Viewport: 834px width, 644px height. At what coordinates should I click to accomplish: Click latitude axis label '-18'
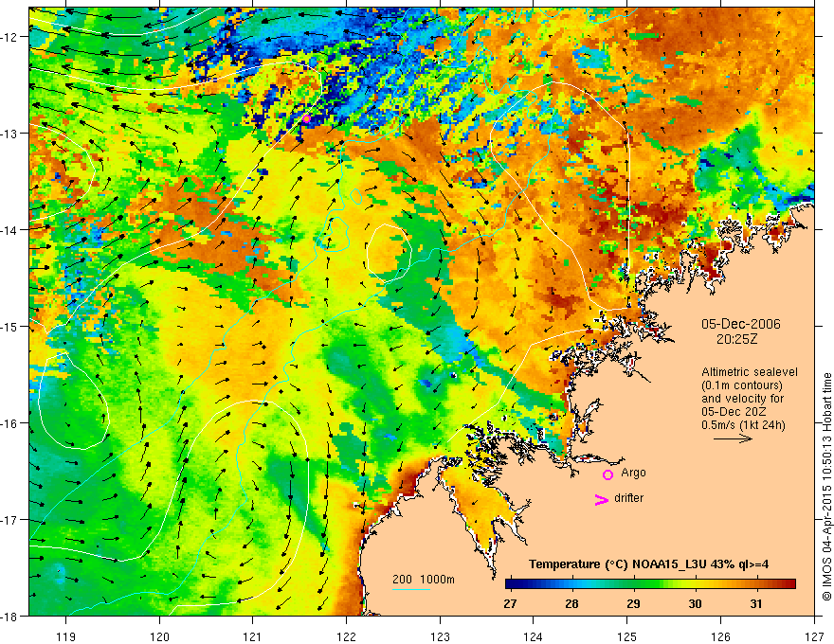click(x=10, y=616)
